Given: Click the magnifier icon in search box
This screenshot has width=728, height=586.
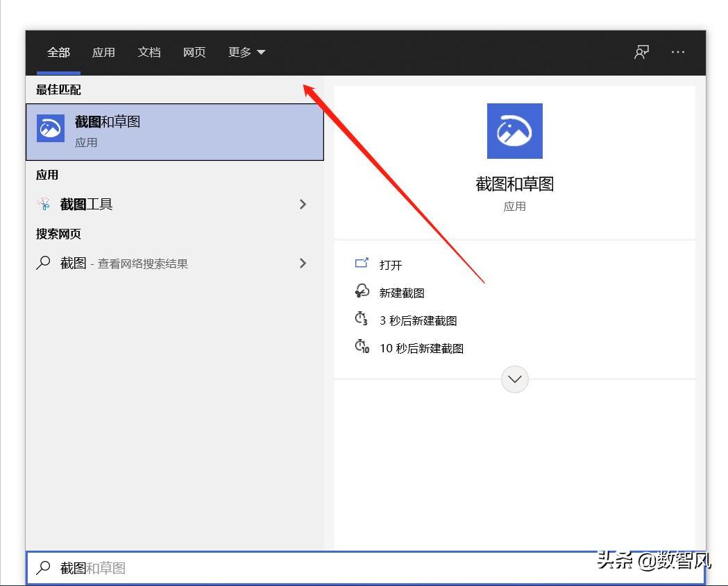Looking at the screenshot, I should [x=43, y=567].
